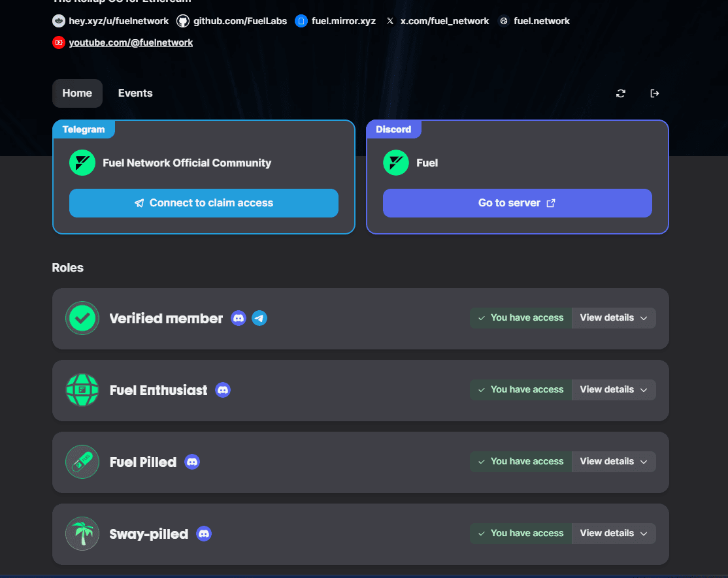Click the Fuel Enthusiast role title
The width and height of the screenshot is (728, 578).
pyautogui.click(x=158, y=391)
